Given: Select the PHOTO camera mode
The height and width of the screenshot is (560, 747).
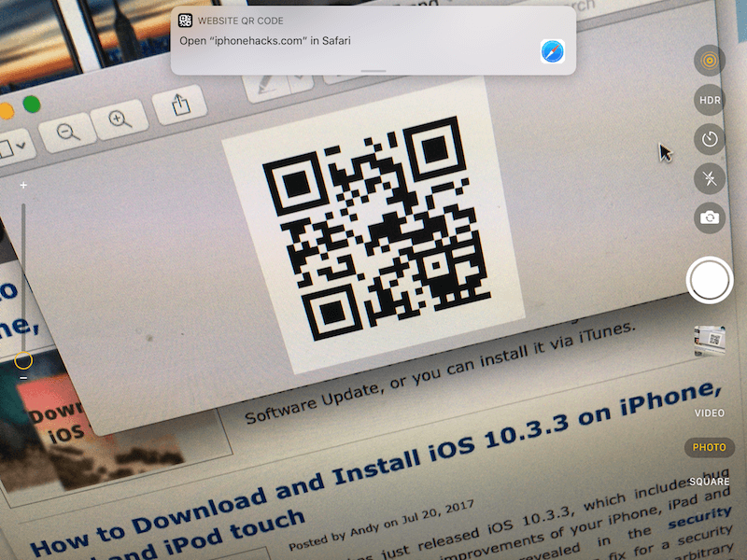Looking at the screenshot, I should pos(710,447).
